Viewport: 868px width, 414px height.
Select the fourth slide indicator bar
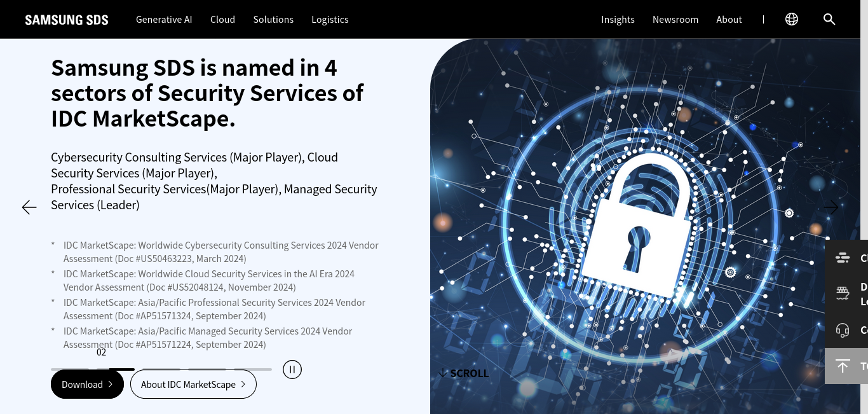(x=207, y=369)
